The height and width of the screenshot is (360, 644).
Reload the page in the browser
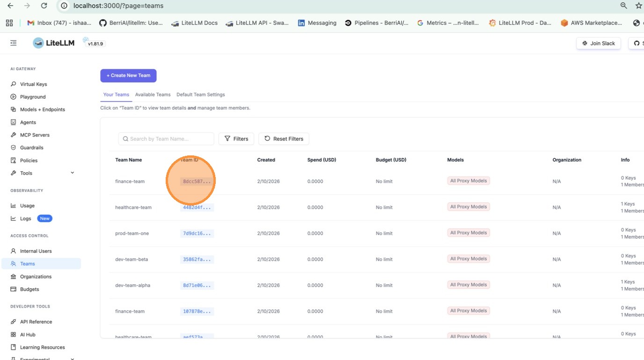44,6
